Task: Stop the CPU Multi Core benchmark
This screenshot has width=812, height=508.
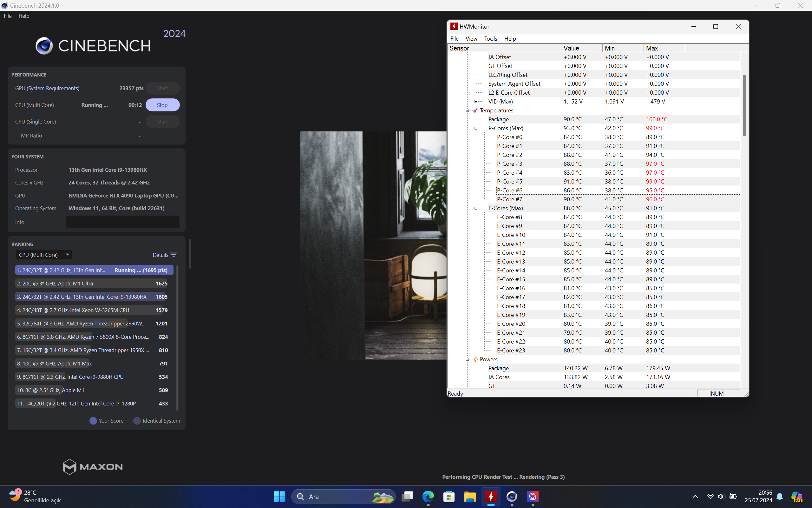Action: coord(162,105)
